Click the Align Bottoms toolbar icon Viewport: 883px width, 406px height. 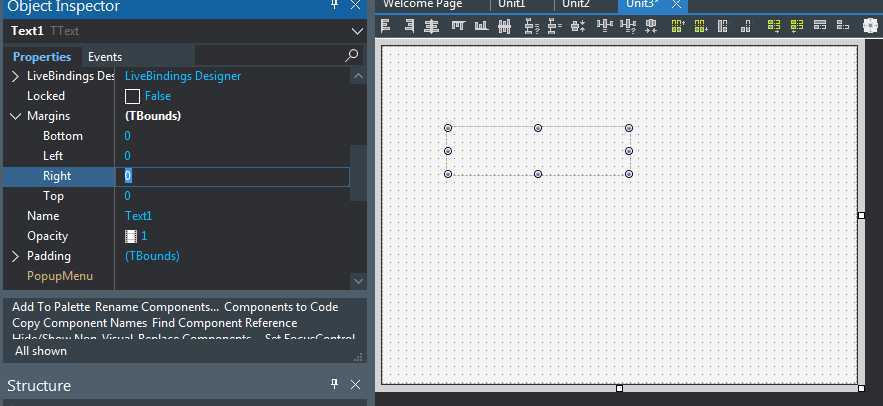(481, 25)
